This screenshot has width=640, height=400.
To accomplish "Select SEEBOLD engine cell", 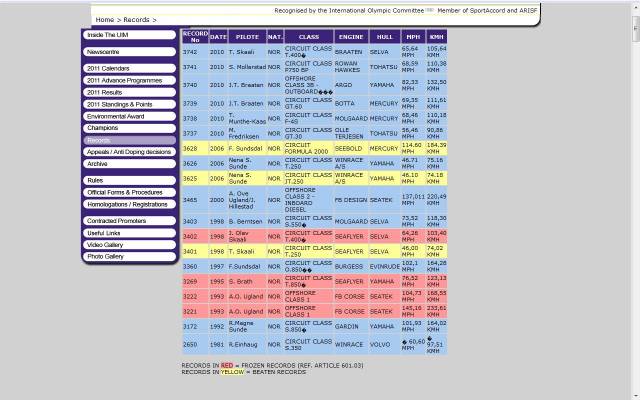I will coord(351,149).
